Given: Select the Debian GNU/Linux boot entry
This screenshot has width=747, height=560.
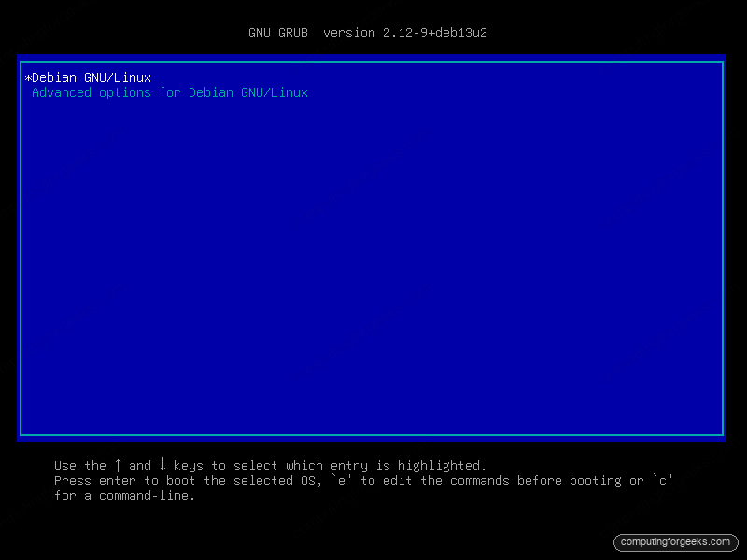Looking at the screenshot, I should click(x=88, y=77).
